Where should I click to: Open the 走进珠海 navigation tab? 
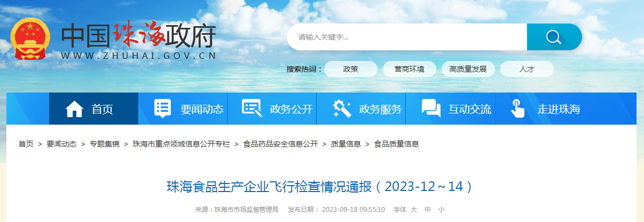coord(559,109)
